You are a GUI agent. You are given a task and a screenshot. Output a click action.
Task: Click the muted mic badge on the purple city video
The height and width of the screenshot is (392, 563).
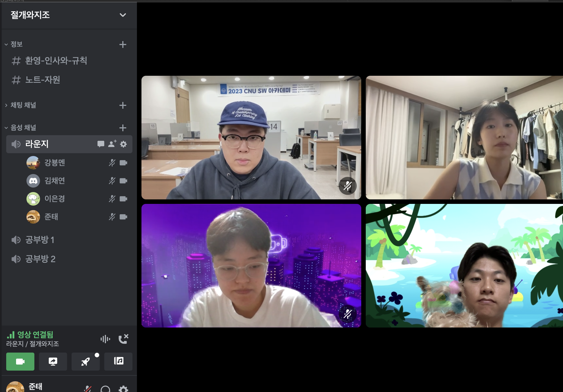[348, 314]
